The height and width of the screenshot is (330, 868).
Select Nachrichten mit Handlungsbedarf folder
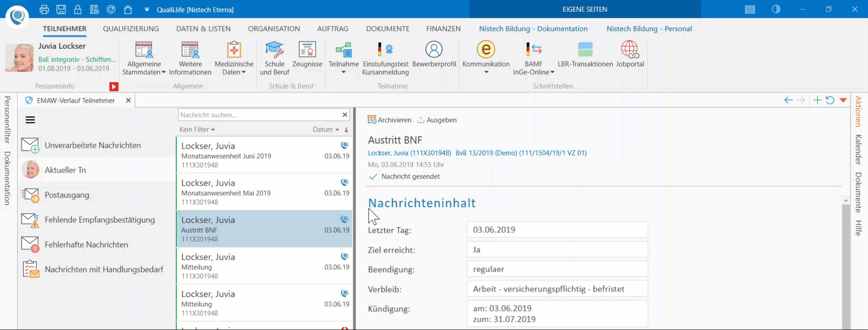pos(96,269)
